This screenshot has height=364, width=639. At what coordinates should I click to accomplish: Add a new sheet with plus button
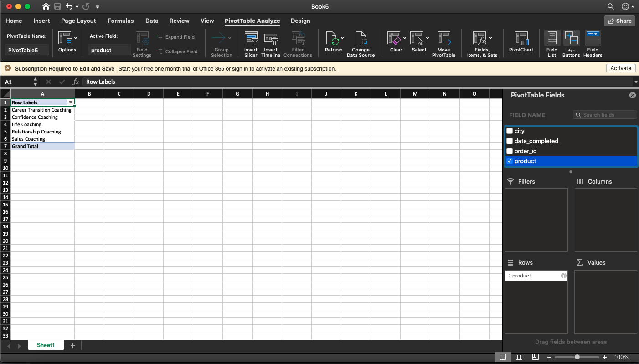[72, 346]
